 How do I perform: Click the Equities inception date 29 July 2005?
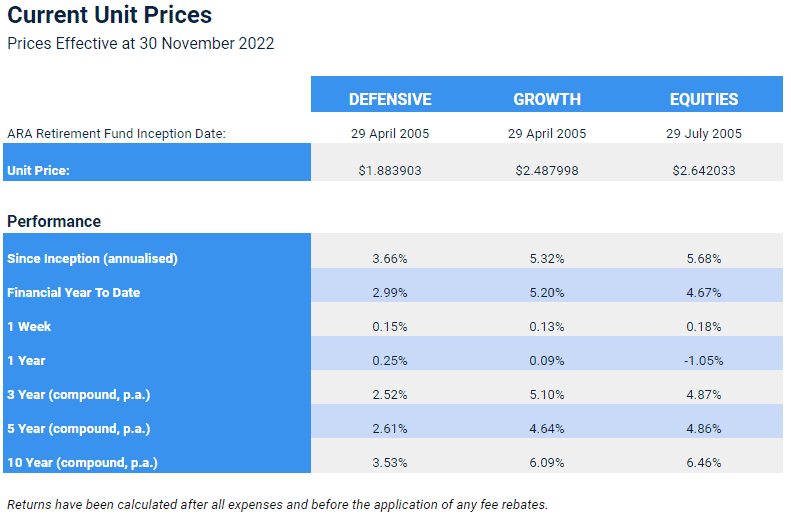704,134
